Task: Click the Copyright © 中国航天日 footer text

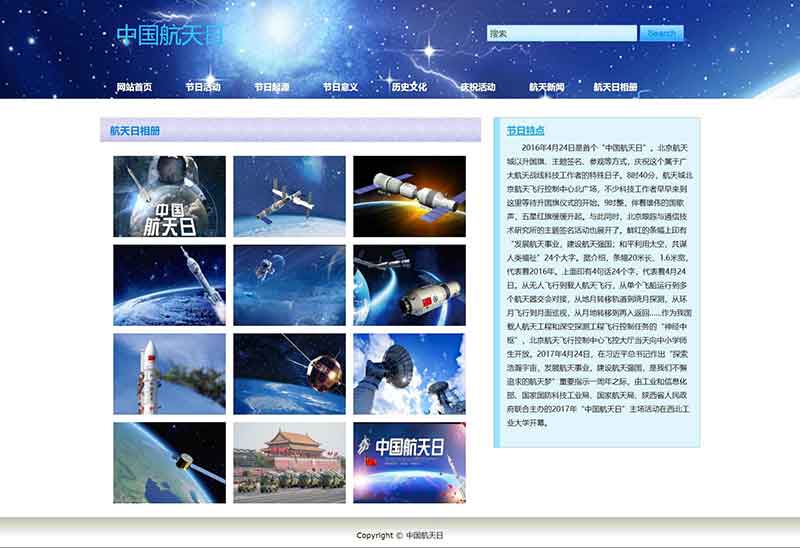Action: pyautogui.click(x=399, y=535)
